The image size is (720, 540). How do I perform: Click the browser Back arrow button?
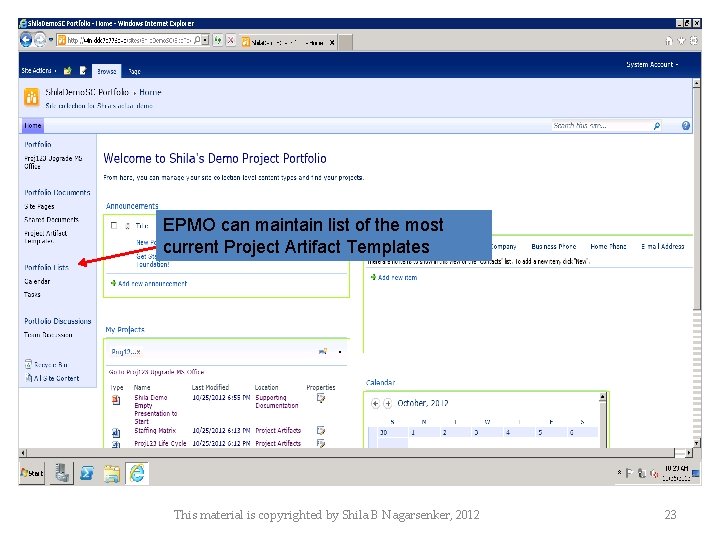[26, 40]
